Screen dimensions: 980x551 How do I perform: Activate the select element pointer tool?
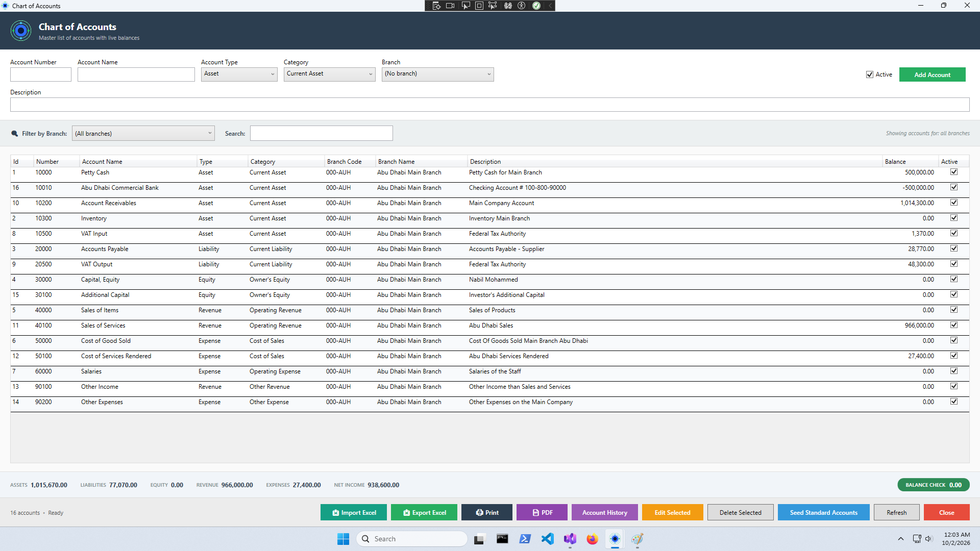pos(465,6)
